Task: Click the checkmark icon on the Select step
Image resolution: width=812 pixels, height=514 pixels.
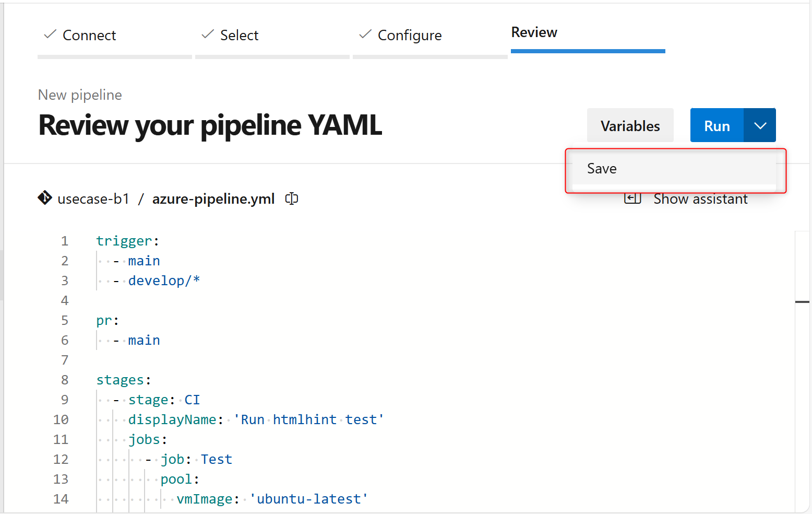Action: [208, 34]
